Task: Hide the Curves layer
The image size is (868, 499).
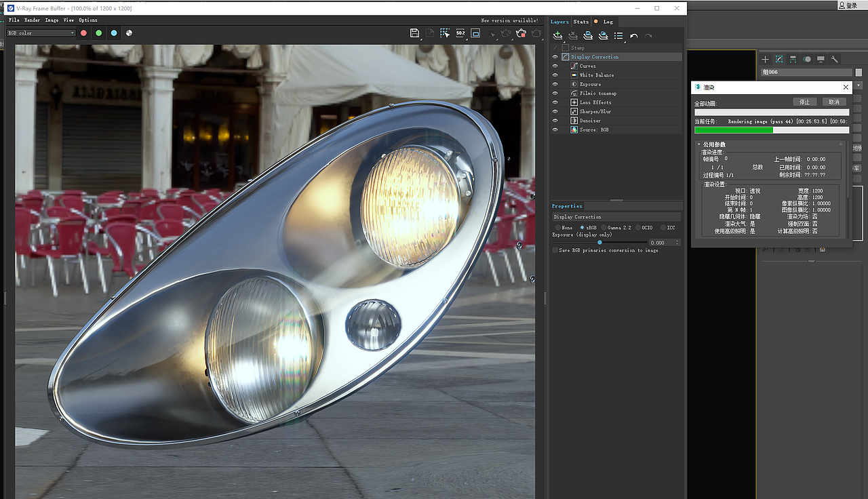Action: coord(555,66)
